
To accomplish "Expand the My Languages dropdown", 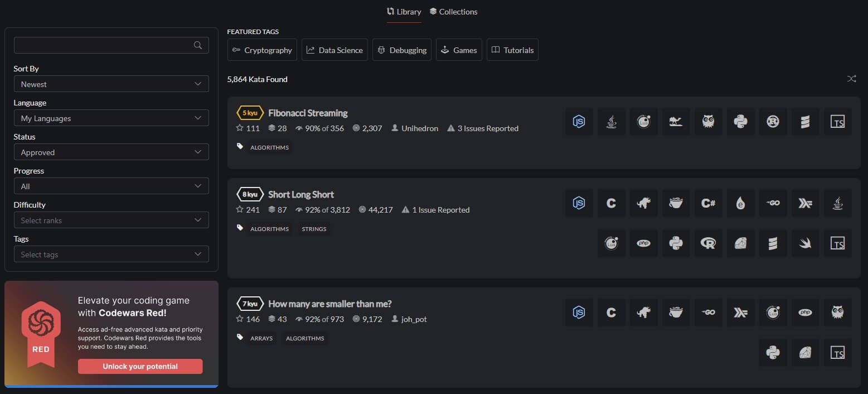I will tap(111, 118).
